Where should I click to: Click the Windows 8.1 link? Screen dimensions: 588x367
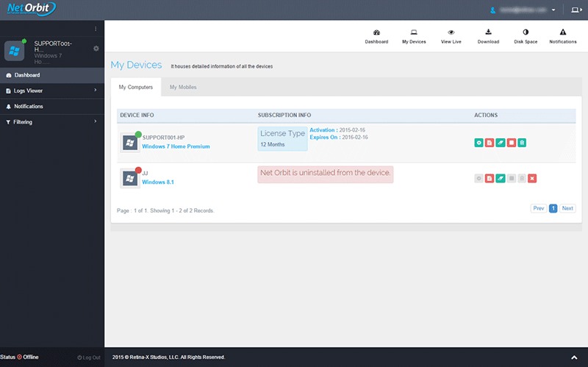158,182
